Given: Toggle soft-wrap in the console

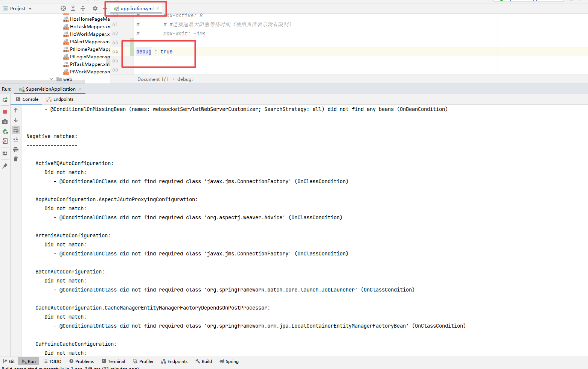Looking at the screenshot, I should click(x=16, y=130).
